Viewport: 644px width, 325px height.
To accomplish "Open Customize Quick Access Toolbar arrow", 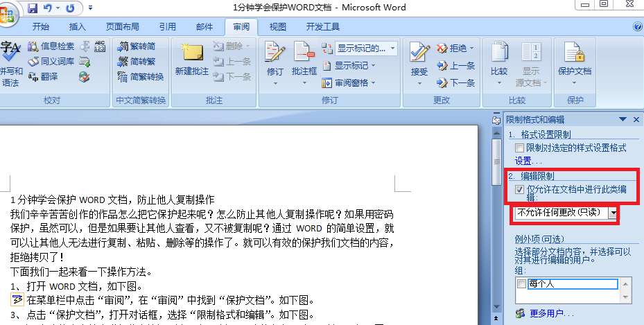I will 90,8.
